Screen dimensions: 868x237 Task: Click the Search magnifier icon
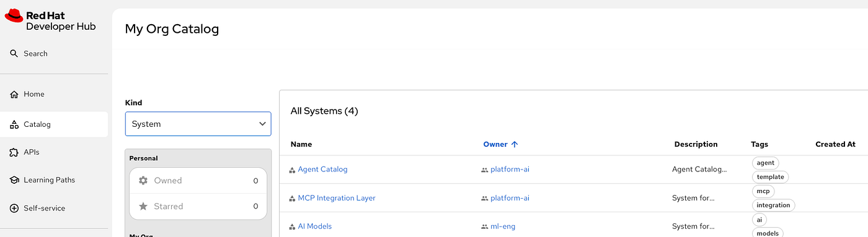point(14,54)
